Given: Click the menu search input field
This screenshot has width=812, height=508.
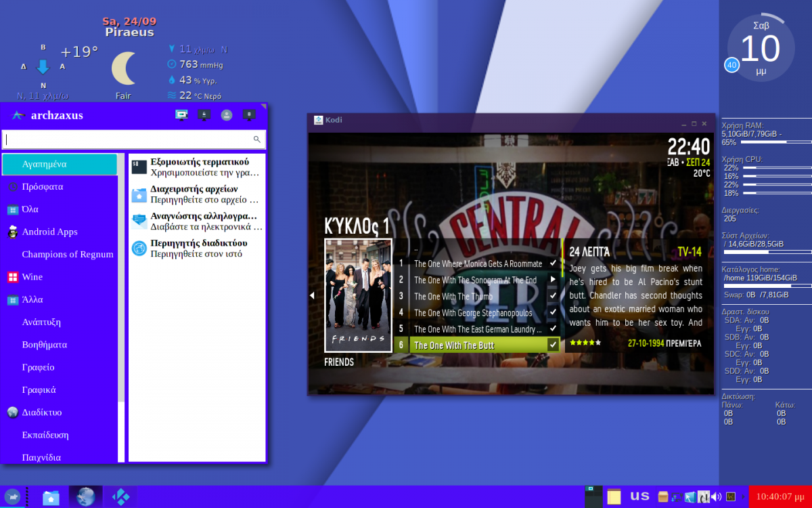Looking at the screenshot, I should tap(129, 140).
